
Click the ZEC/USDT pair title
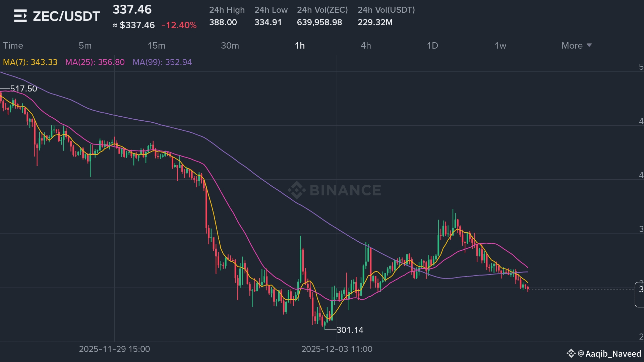(66, 16)
